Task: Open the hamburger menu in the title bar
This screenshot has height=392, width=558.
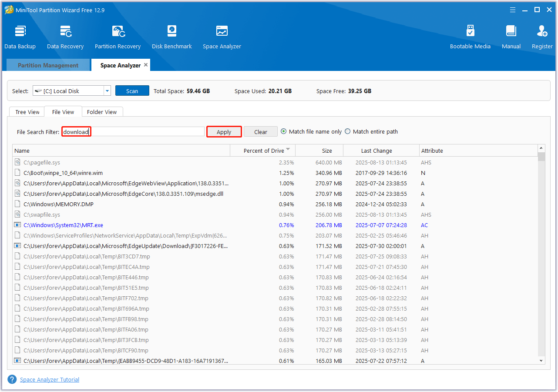Action: (x=512, y=10)
